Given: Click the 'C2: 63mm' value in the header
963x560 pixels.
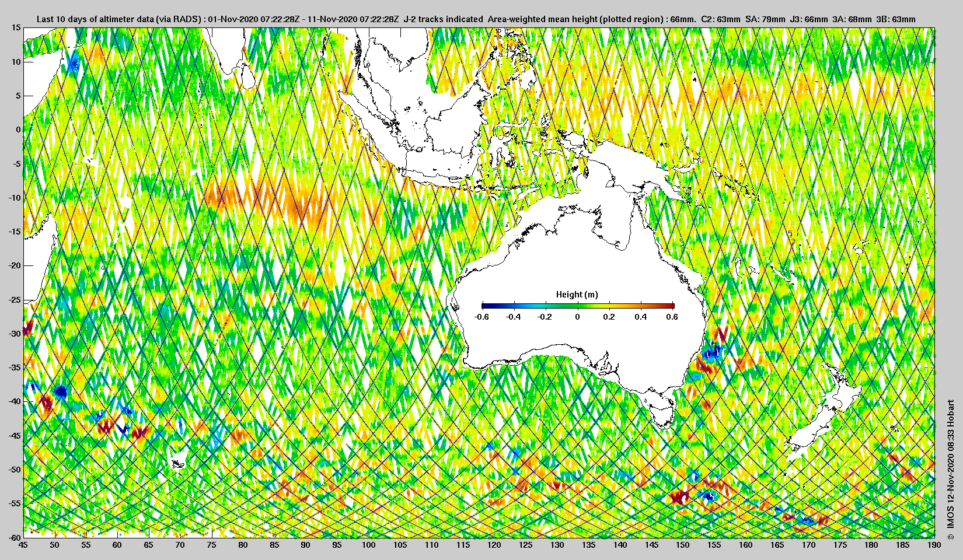Looking at the screenshot, I should click(x=720, y=19).
